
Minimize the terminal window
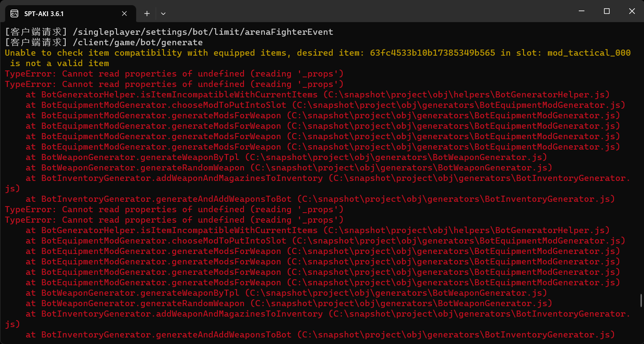(x=581, y=11)
